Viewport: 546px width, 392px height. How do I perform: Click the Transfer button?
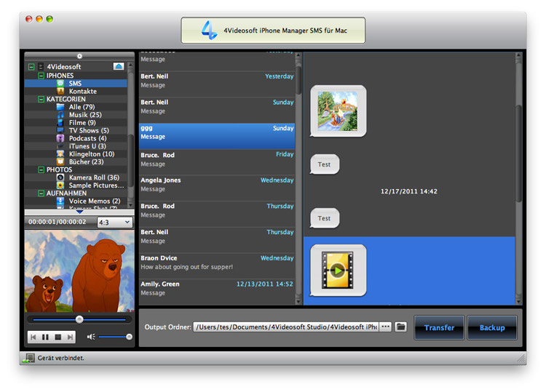pos(439,327)
